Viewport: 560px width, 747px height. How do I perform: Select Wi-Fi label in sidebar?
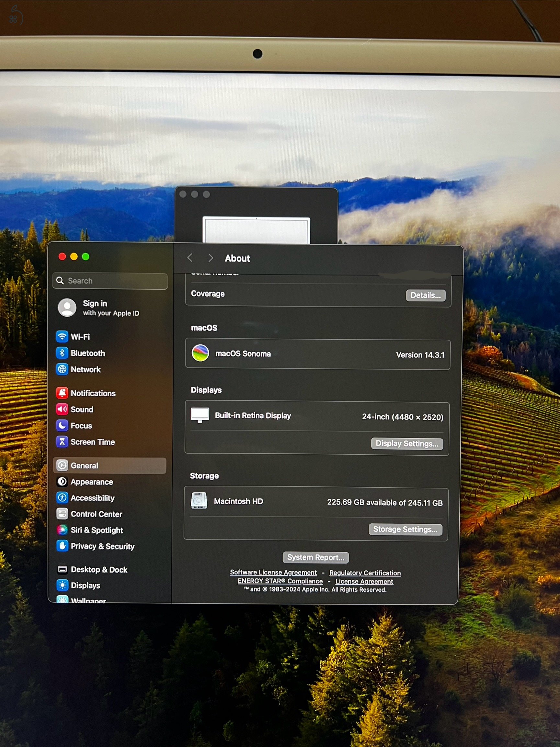coord(80,337)
